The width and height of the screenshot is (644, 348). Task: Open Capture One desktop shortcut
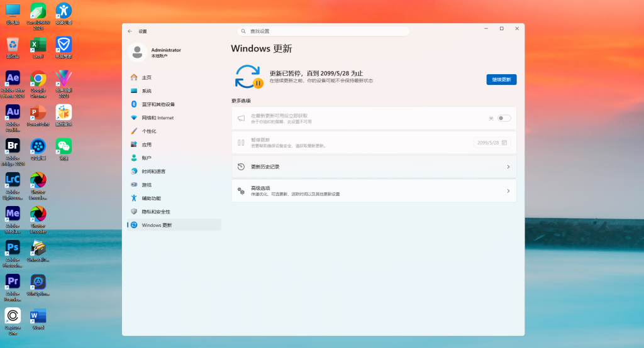13,322
